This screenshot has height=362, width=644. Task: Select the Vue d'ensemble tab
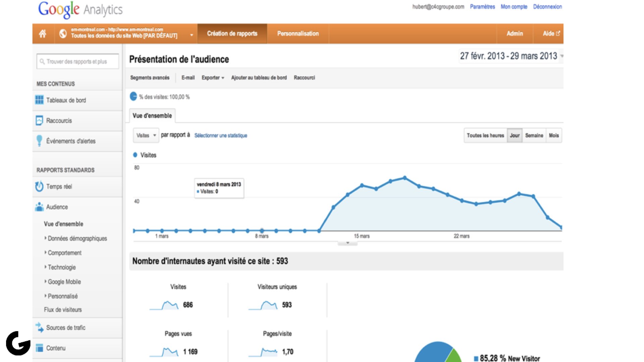(x=152, y=116)
